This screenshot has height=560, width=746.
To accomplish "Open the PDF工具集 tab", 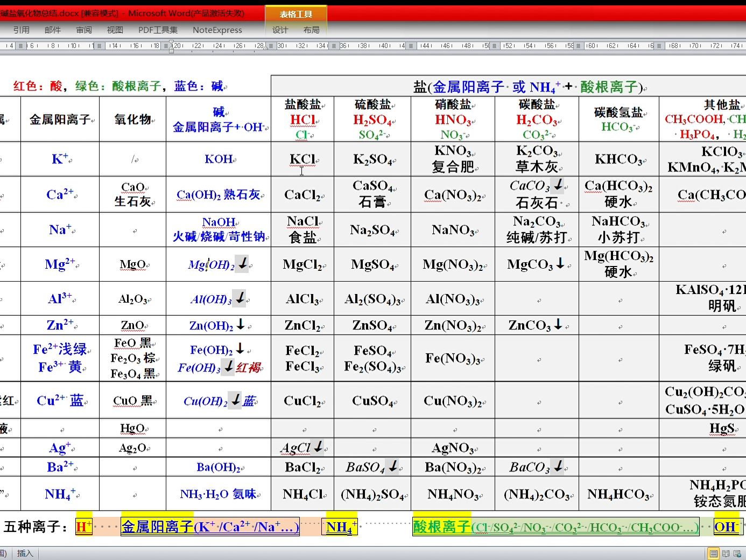I will [x=158, y=30].
